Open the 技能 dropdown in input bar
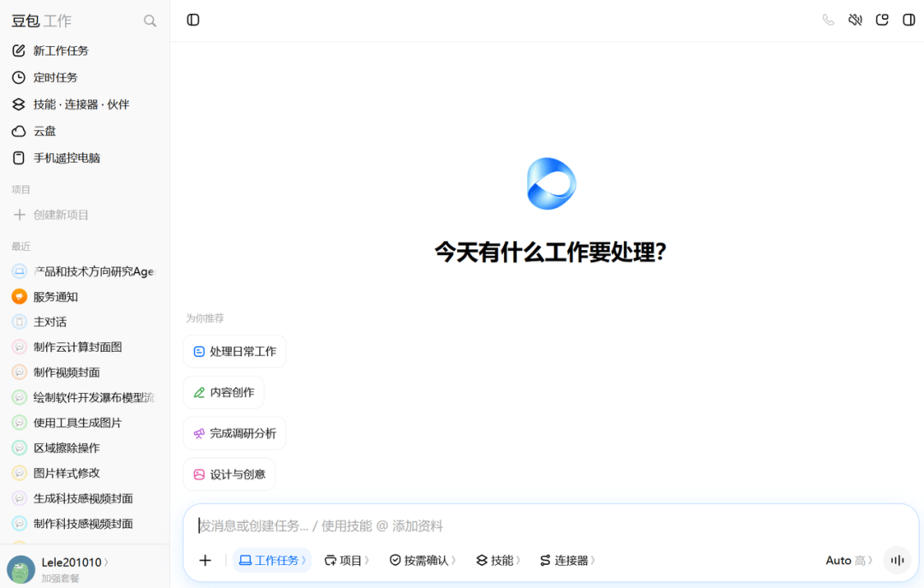This screenshot has height=588, width=924. pos(498,561)
